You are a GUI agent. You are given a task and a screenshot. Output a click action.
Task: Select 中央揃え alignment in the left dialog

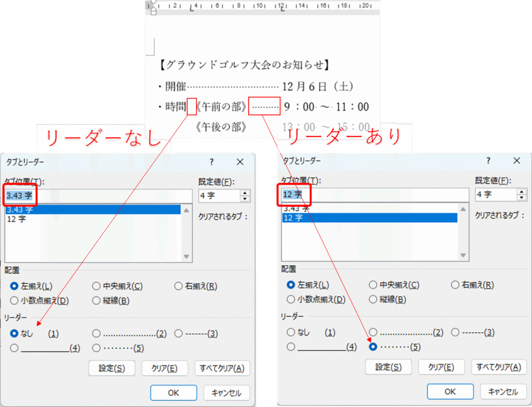(97, 286)
